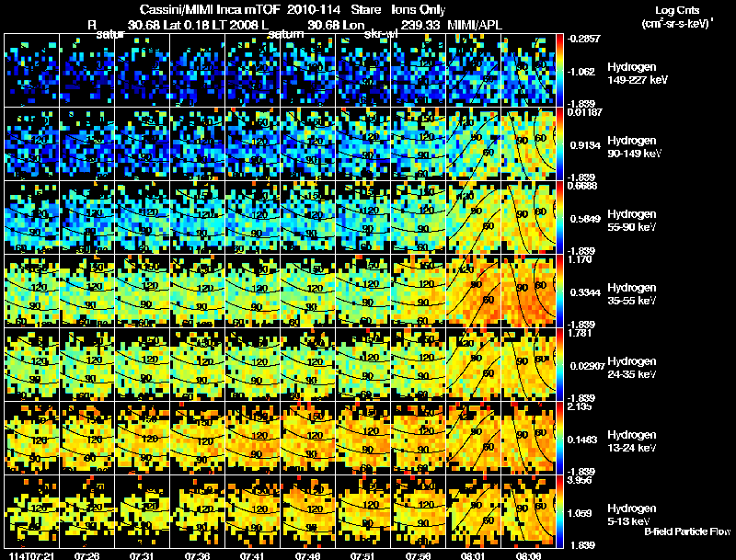Screen dimensions: 736x560
Task: Click the -0.2857 color scale maximum value
Action: [x=584, y=39]
